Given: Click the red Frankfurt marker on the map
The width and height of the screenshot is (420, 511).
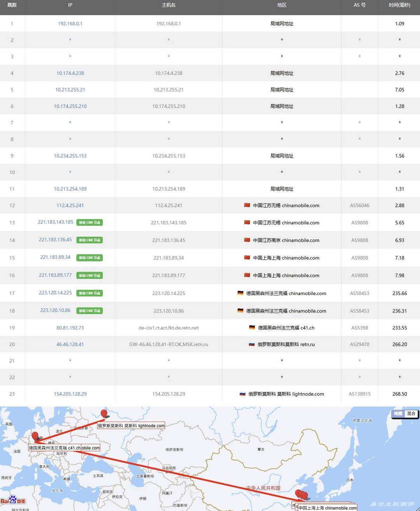Looking at the screenshot, I should coord(35,436).
